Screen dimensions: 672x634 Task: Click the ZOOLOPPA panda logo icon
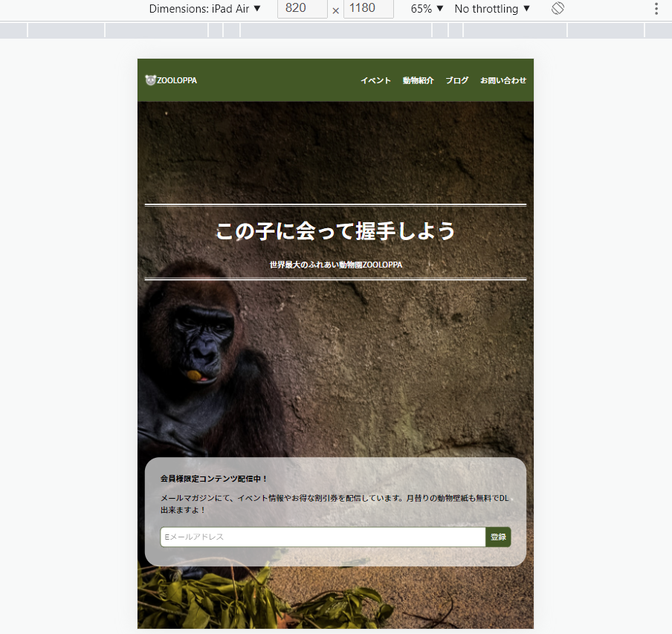click(x=150, y=80)
